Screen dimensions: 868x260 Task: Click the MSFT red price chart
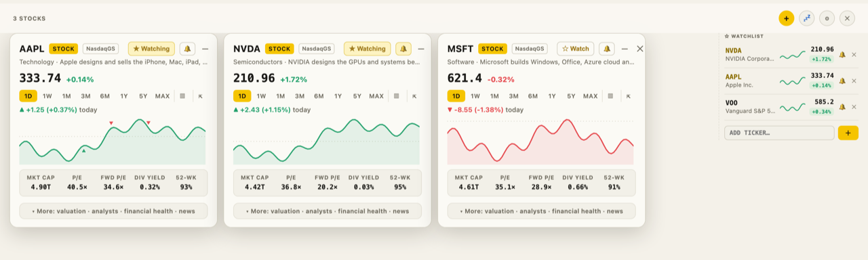(540, 141)
